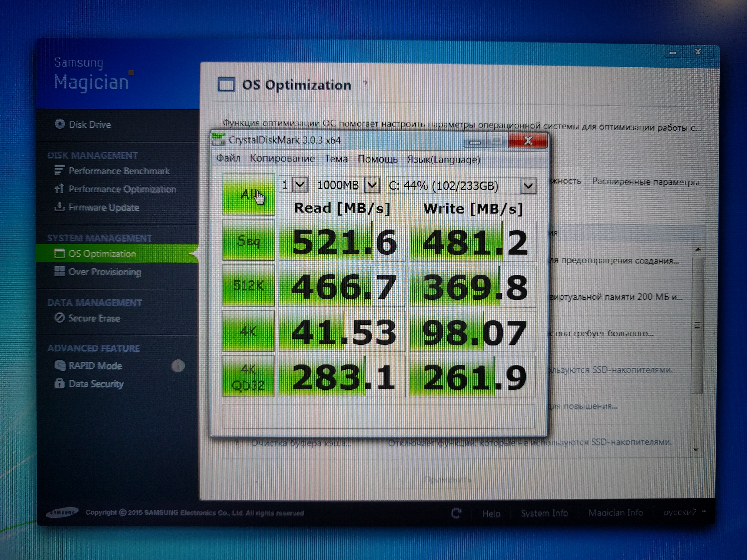
Task: Open the Файл menu in CrystalDiskMark
Action: pos(228,158)
